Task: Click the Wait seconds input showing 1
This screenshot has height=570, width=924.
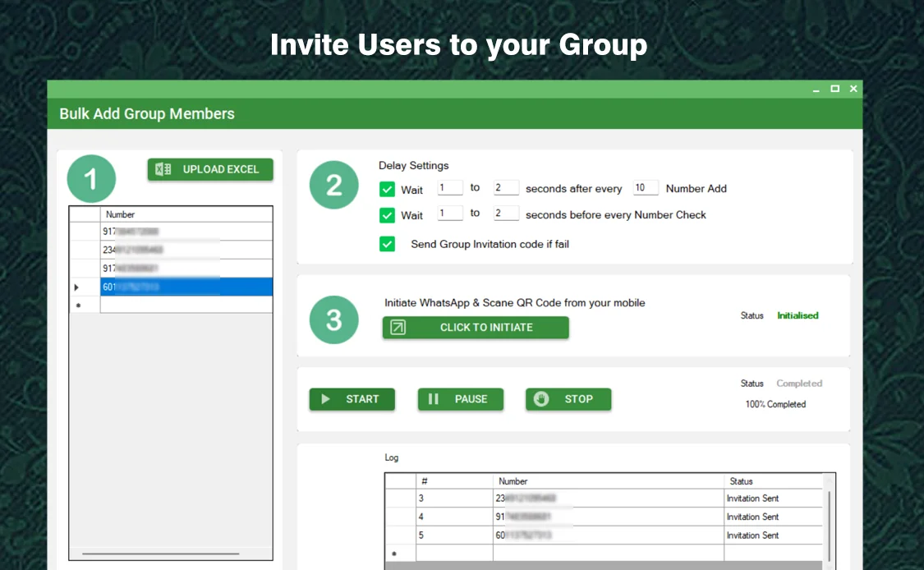Action: coord(450,188)
